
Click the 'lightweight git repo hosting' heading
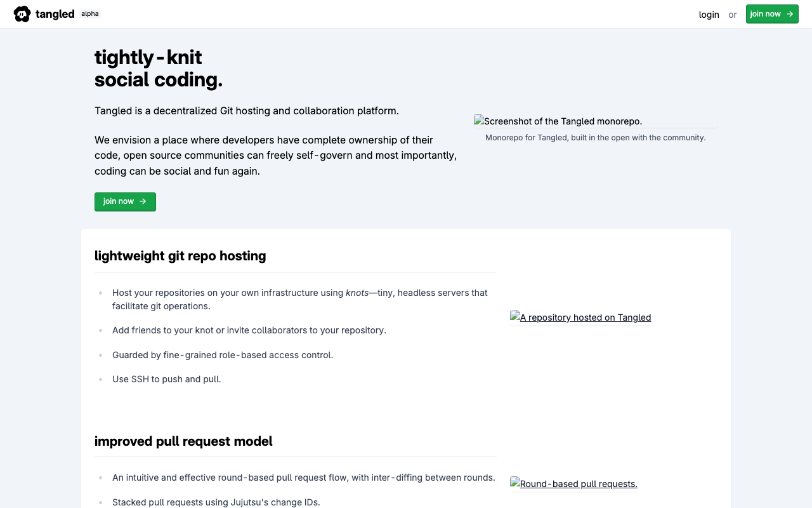(180, 256)
